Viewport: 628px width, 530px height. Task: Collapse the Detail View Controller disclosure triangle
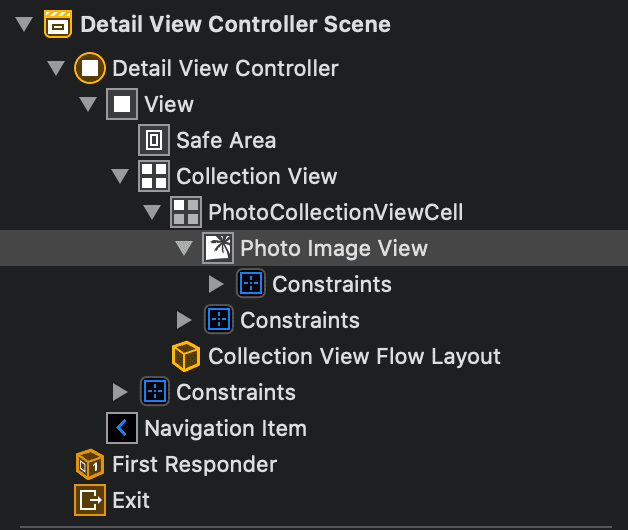click(x=56, y=68)
